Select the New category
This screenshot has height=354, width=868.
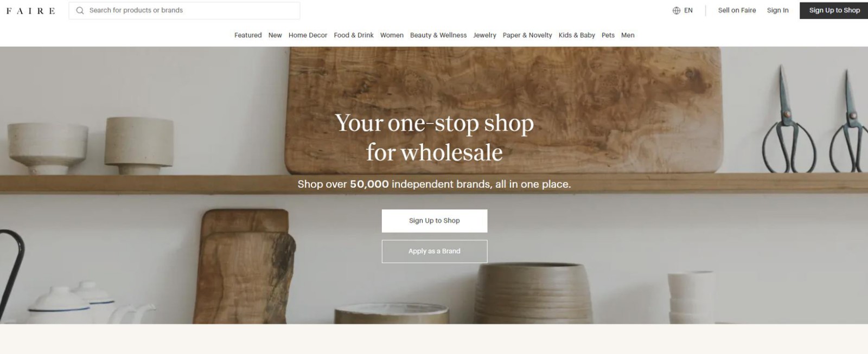click(x=275, y=35)
